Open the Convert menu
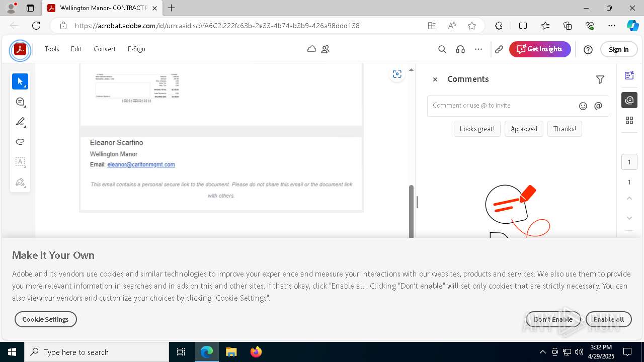Screen dimensions: 644x362 105,49
